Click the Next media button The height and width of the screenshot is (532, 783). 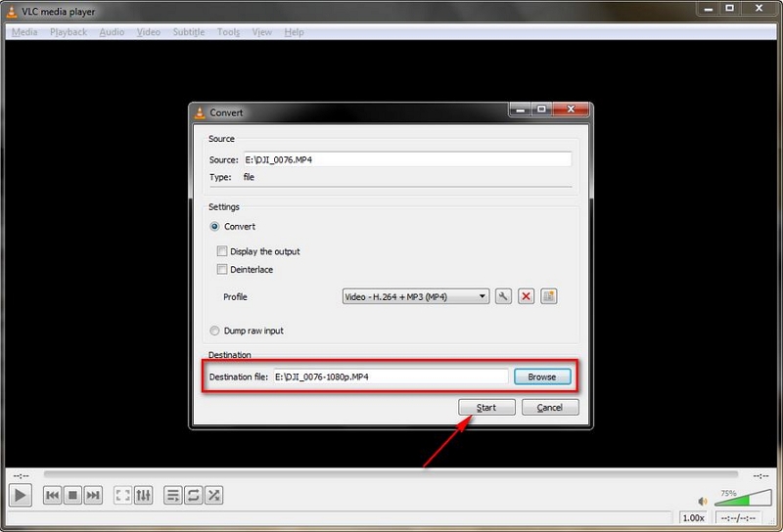pyautogui.click(x=93, y=496)
